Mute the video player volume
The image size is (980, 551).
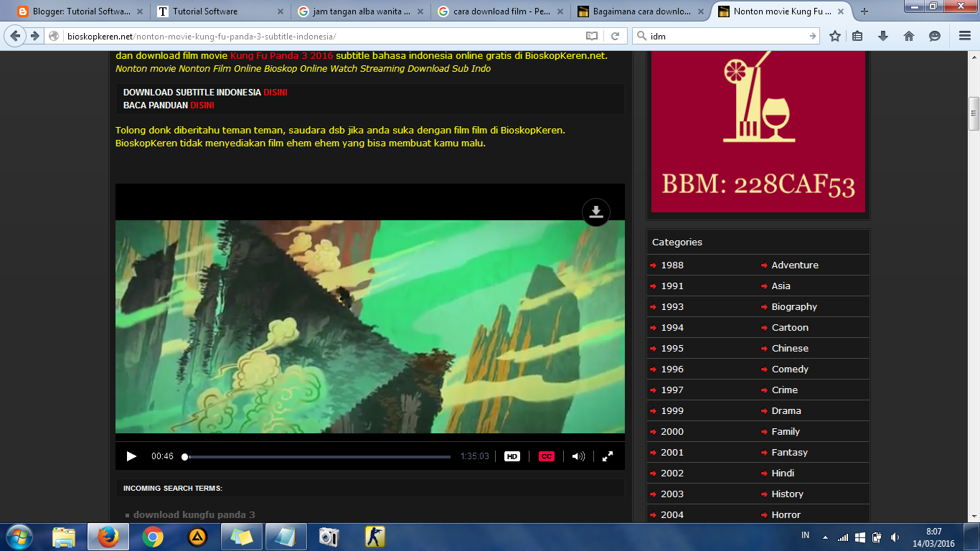(578, 456)
